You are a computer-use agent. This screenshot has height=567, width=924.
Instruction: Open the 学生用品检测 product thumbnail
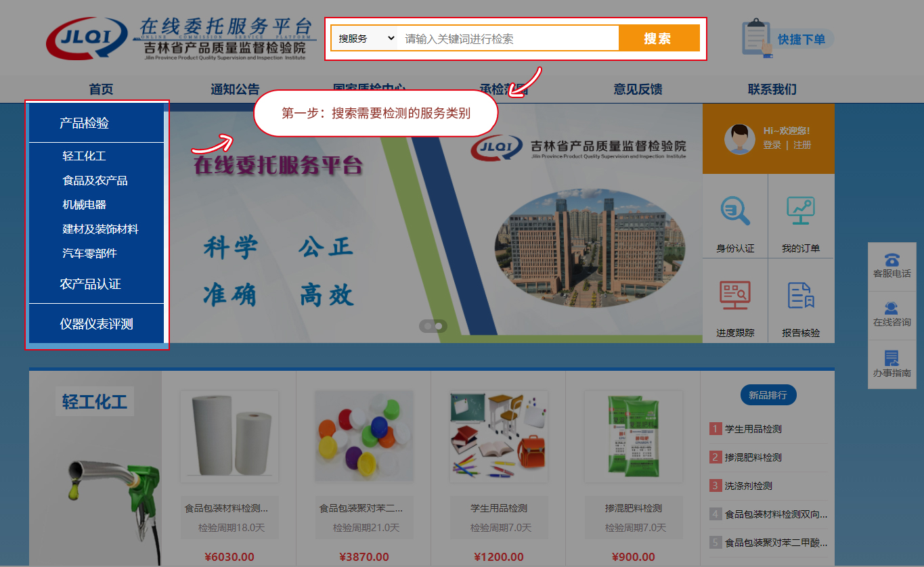coord(498,437)
